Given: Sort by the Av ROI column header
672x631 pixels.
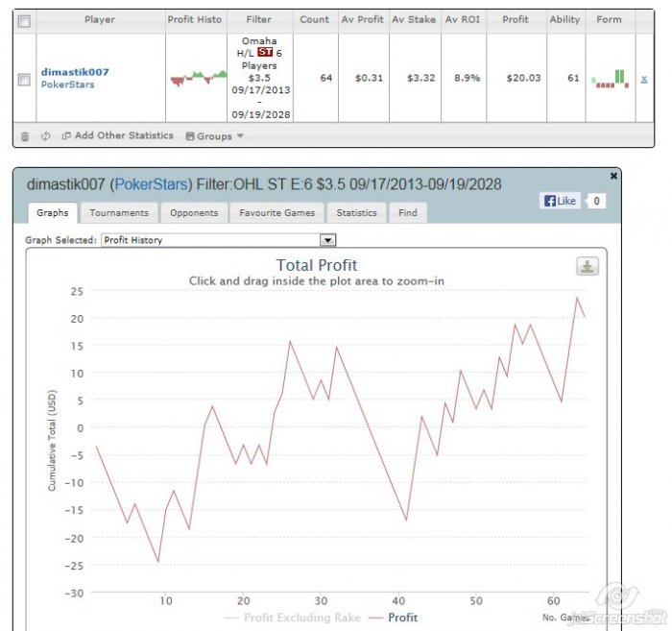Looking at the screenshot, I should [463, 20].
